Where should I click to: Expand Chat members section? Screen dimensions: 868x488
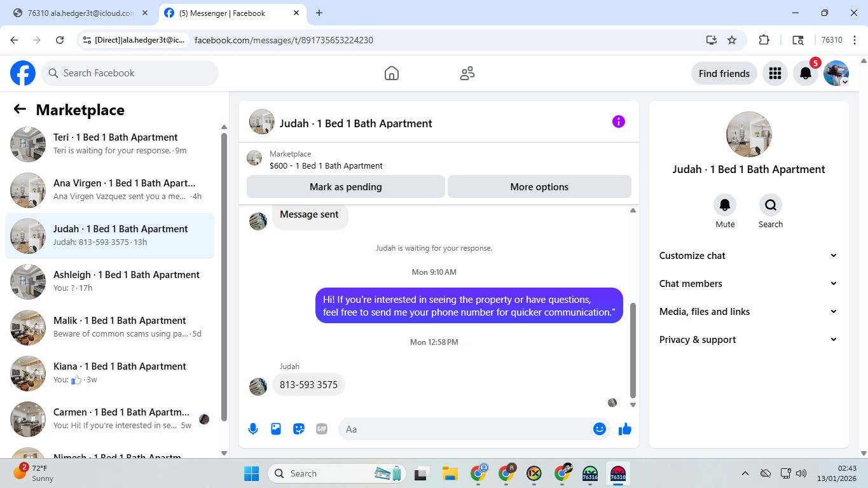click(x=748, y=284)
